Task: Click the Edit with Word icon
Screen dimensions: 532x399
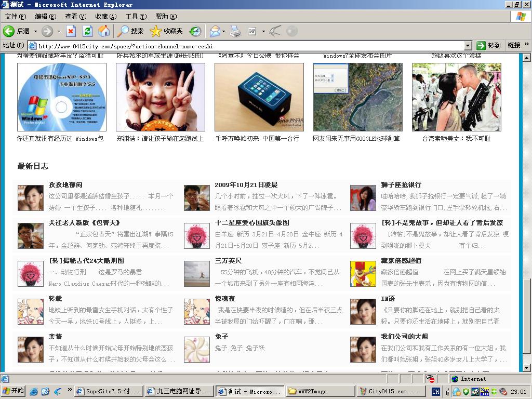Action: 252,31
